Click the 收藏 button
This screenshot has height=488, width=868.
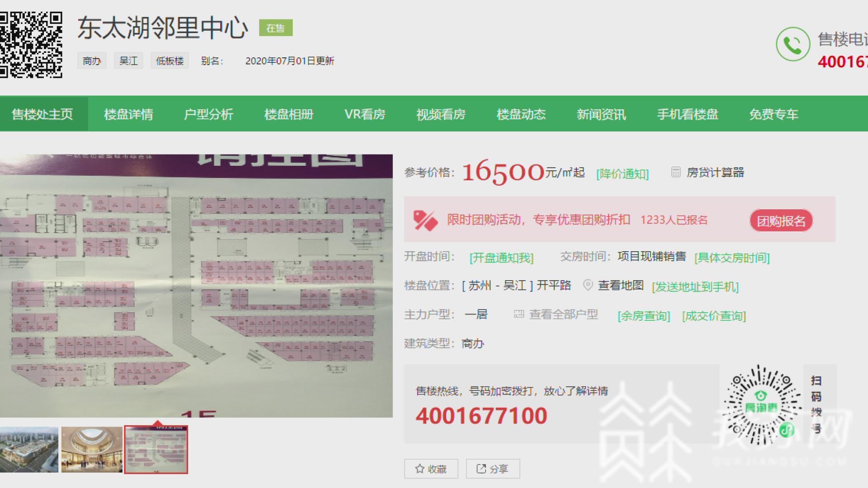[x=431, y=469]
